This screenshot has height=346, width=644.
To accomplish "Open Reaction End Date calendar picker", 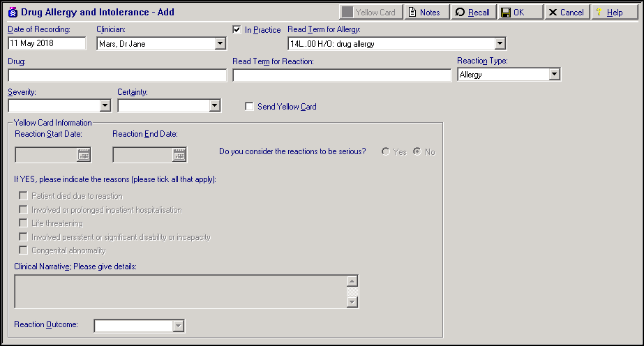I will [x=180, y=156].
